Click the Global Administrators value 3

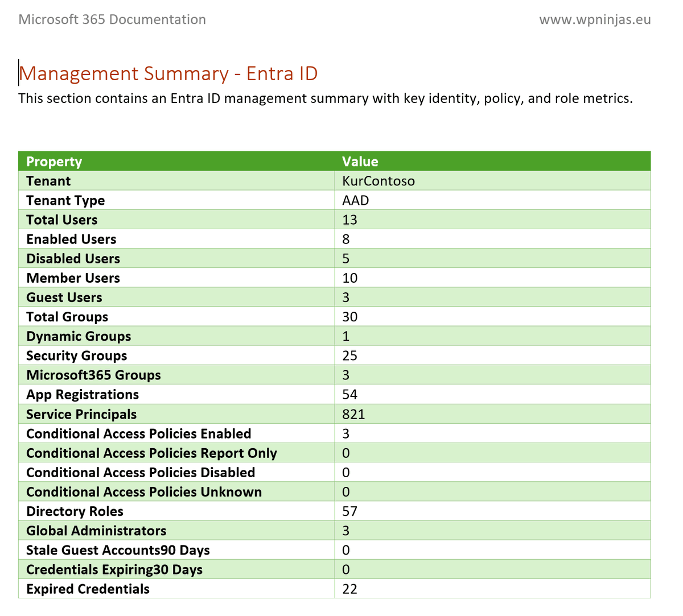[x=346, y=530]
